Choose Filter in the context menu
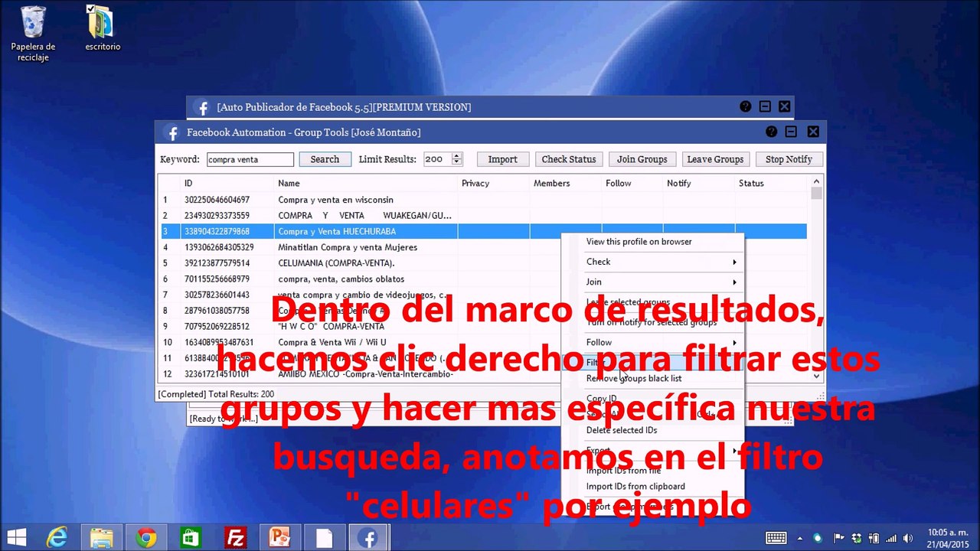Viewport: 980px width, 551px height. [x=653, y=363]
